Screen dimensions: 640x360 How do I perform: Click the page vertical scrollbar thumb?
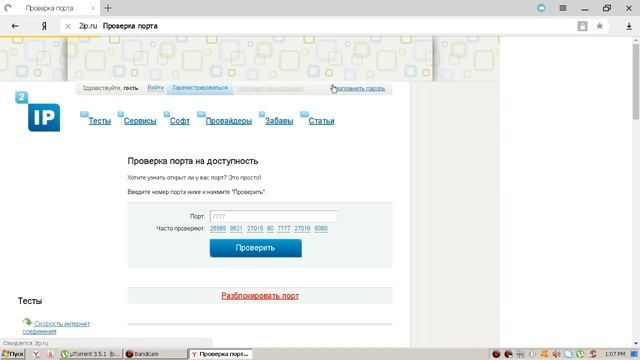click(636, 82)
